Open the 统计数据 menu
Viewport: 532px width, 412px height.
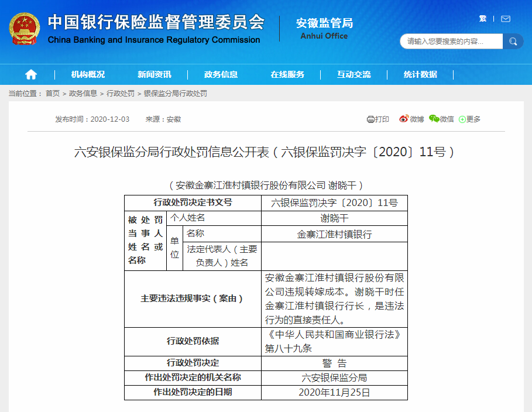point(420,74)
